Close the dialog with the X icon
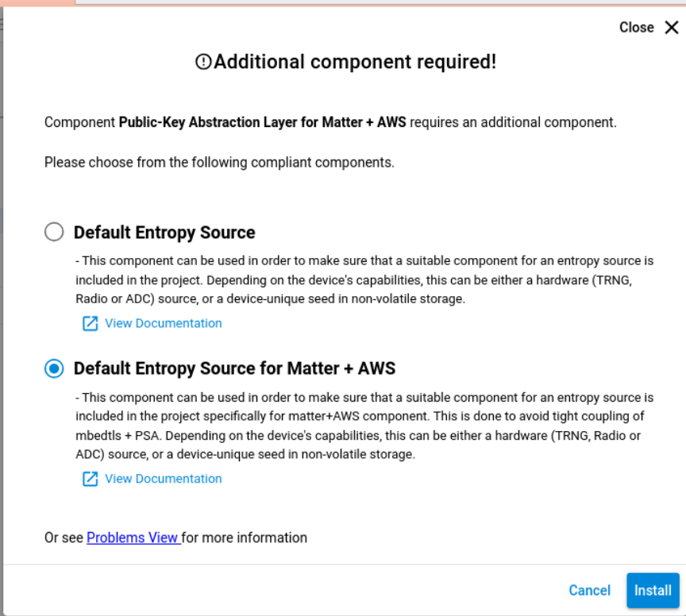The image size is (686, 616). [x=672, y=28]
